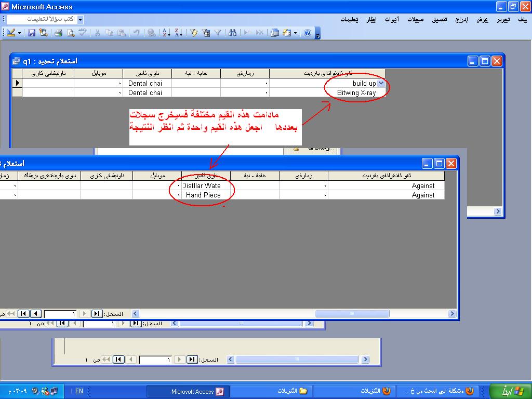
Task: Switch to Microsoft Access taskbar button
Action: (x=188, y=392)
